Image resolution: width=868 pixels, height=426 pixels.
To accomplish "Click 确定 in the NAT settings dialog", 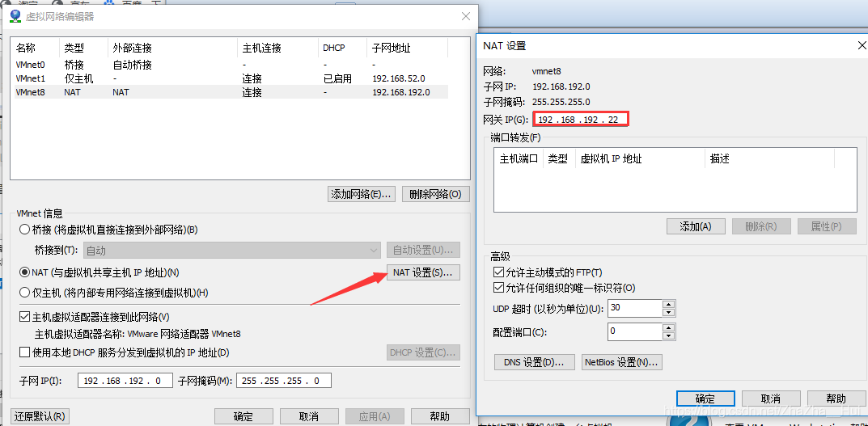I will coord(705,399).
